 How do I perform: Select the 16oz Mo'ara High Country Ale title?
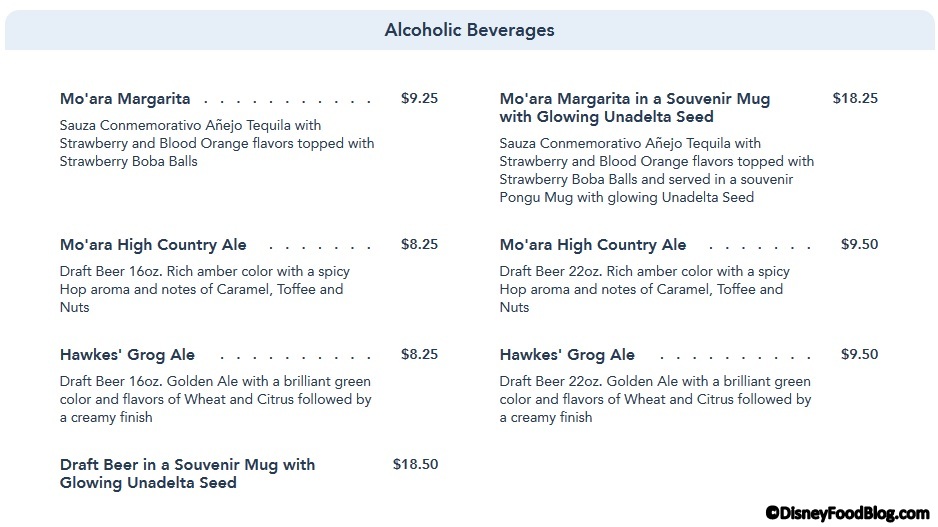point(153,245)
